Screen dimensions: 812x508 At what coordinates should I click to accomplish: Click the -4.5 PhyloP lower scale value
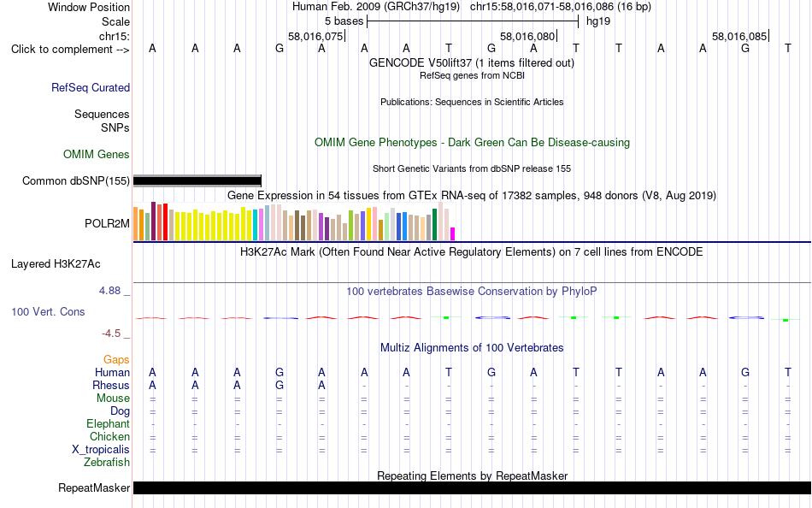click(x=111, y=334)
